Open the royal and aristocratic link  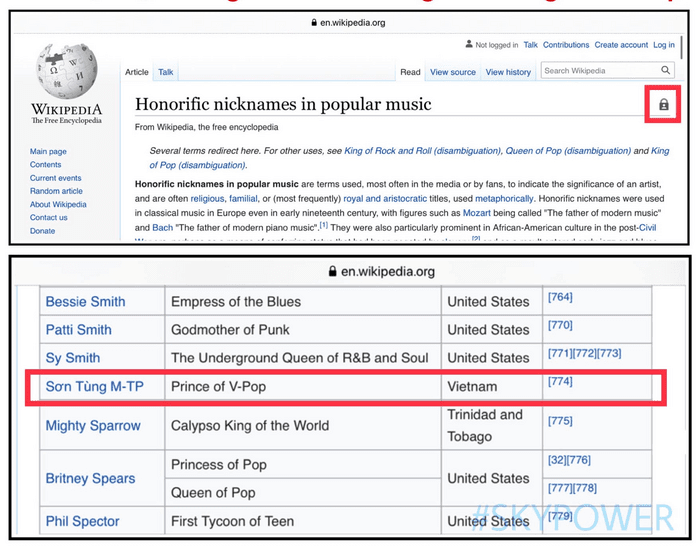point(385,199)
